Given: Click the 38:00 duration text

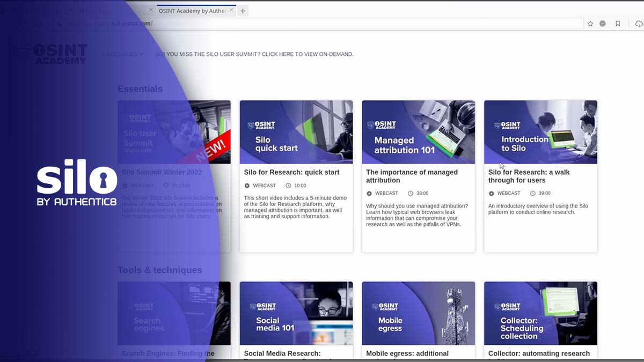Looking at the screenshot, I should click(422, 194).
